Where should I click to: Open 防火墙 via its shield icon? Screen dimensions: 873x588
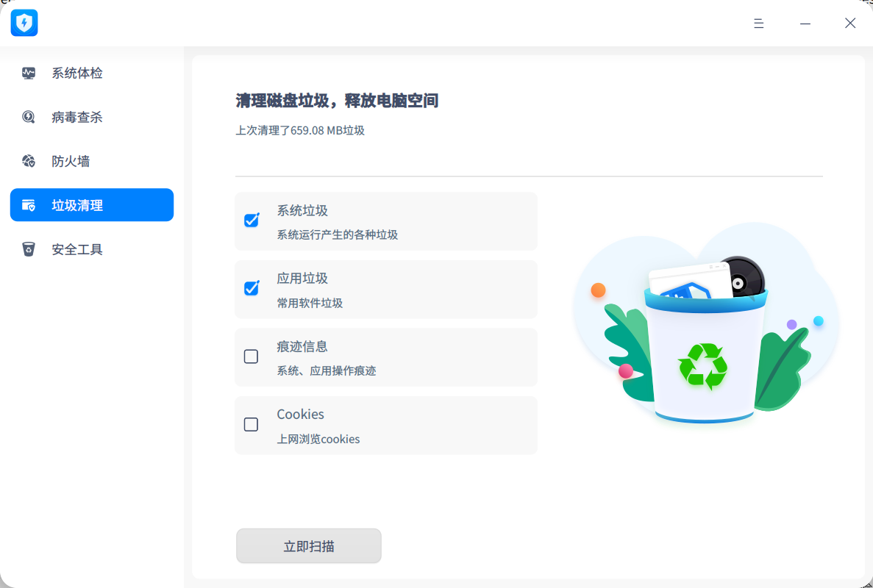click(28, 161)
